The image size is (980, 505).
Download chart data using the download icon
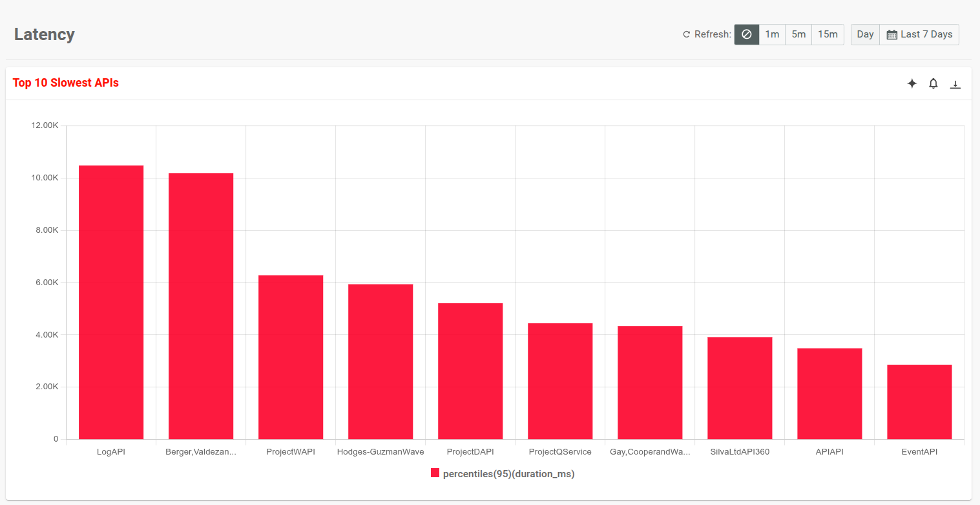tap(955, 83)
